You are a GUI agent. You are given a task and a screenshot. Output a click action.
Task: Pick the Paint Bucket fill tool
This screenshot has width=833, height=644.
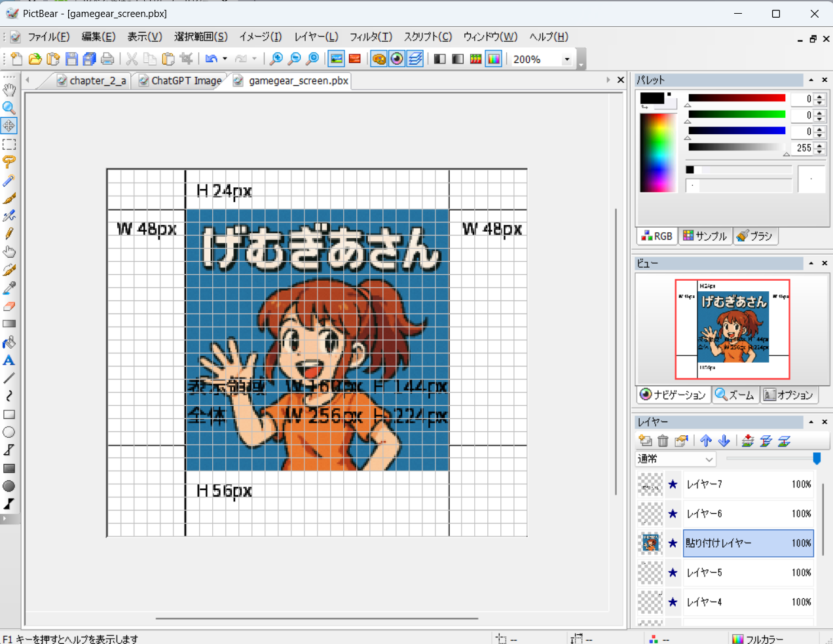(9, 342)
